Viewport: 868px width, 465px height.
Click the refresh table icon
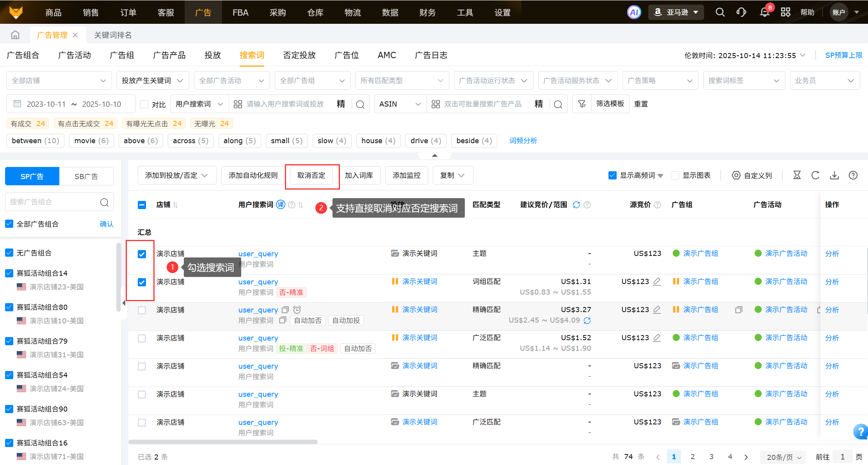click(x=815, y=176)
